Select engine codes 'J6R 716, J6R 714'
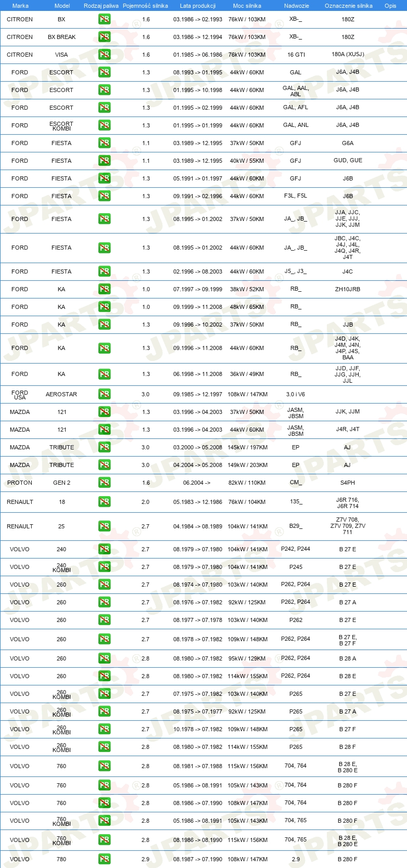Image resolution: width=407 pixels, height=868 pixels. tap(348, 503)
